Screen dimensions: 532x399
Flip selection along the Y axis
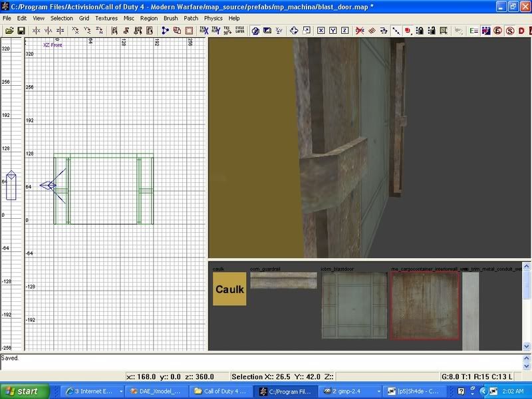pos(48,31)
